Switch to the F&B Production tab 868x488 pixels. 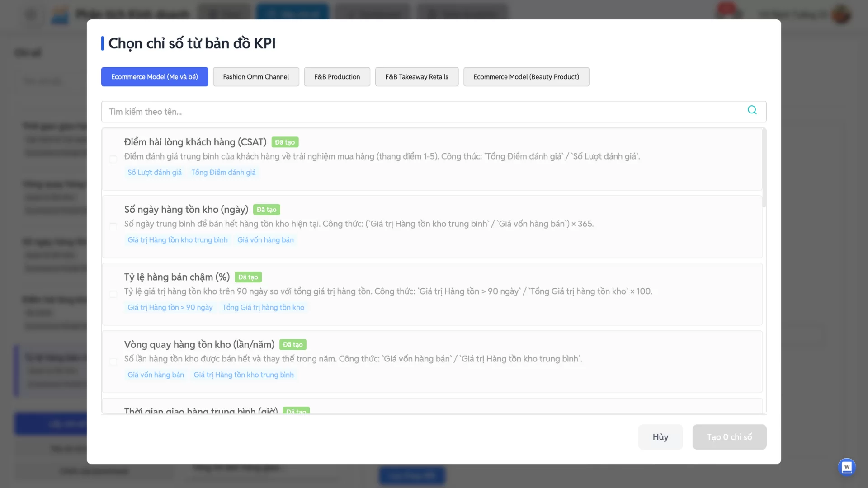pos(337,77)
